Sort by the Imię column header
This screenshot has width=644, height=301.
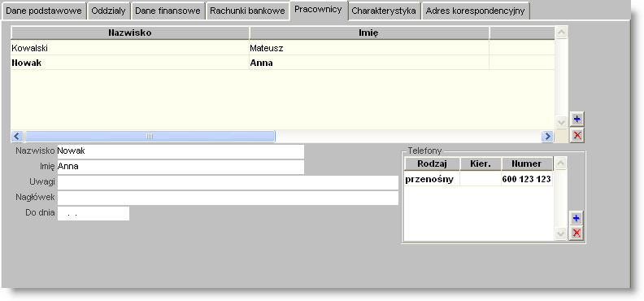click(369, 33)
